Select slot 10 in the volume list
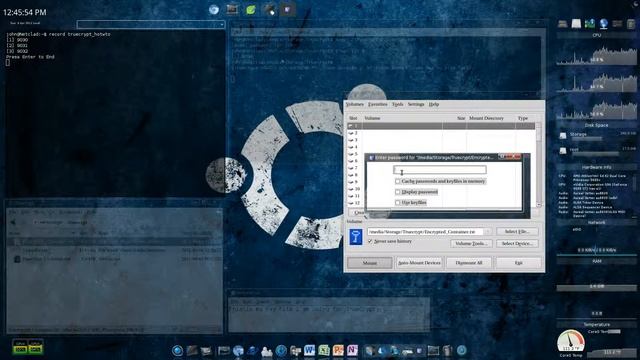Viewport: 640px width, 360px height. pyautogui.click(x=356, y=189)
